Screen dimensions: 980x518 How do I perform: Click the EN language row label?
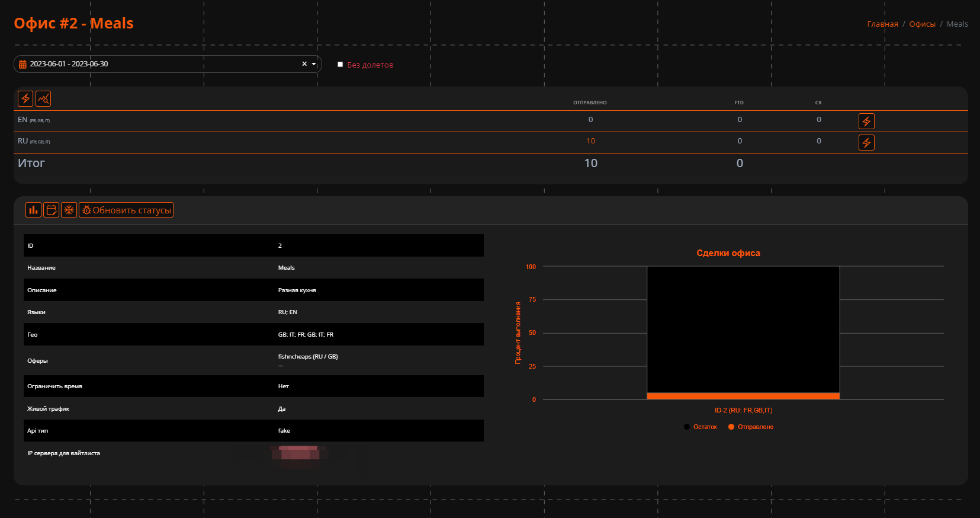[x=34, y=120]
